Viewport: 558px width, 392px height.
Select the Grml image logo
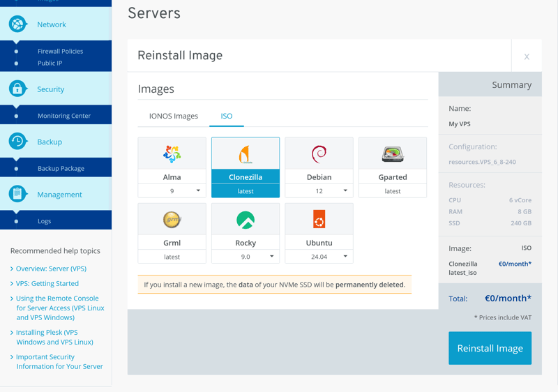tap(172, 220)
